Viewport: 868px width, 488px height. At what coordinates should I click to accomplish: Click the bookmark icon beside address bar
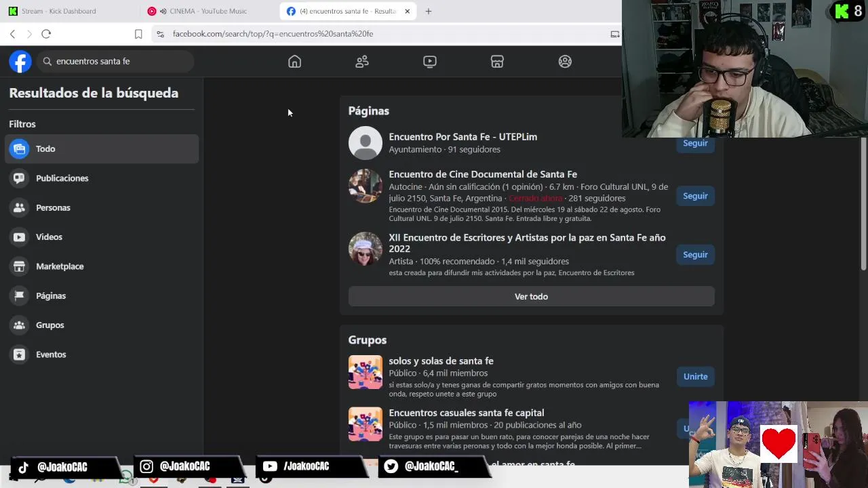[x=138, y=34]
